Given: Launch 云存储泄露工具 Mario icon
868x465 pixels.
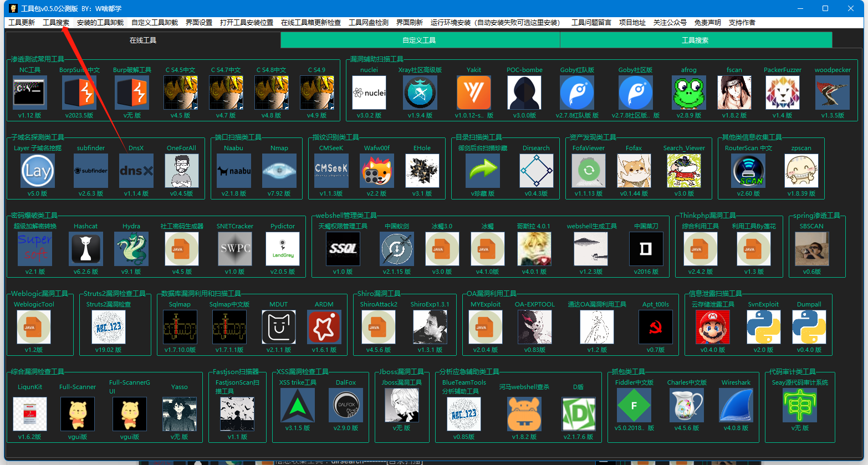Looking at the screenshot, I should click(x=713, y=327).
